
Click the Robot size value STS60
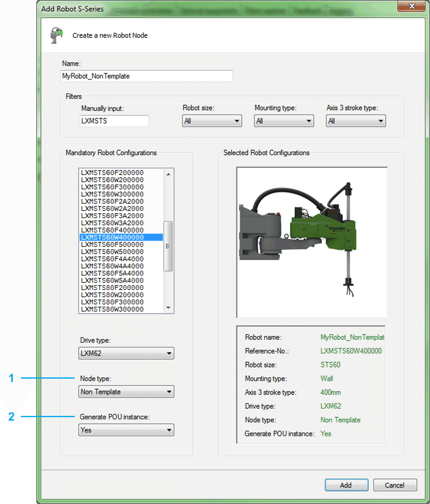click(330, 365)
